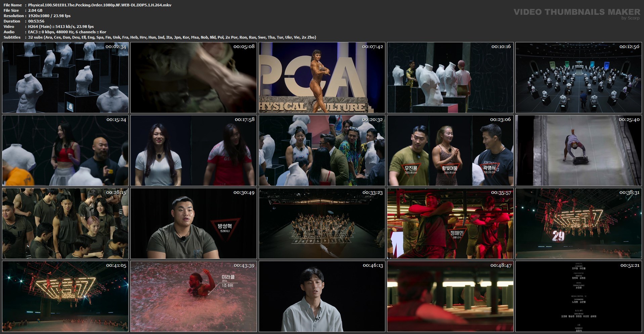Click the Subtitles label
This screenshot has width=644, height=334.
pyautogui.click(x=12, y=37)
